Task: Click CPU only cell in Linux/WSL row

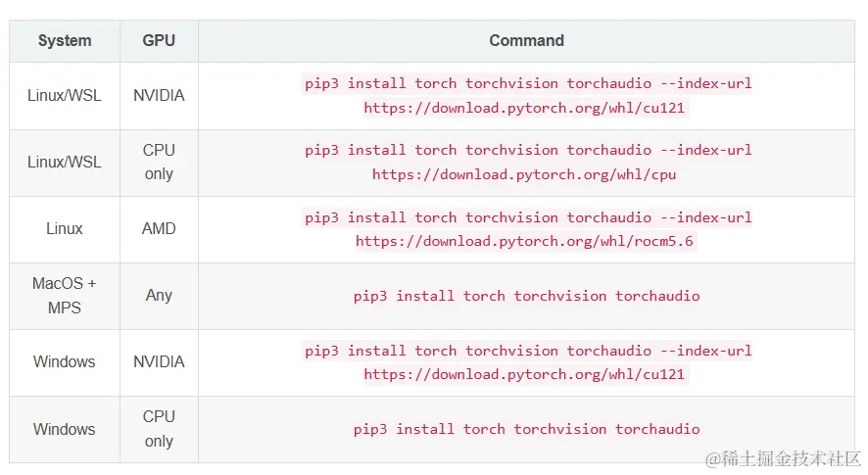Action: [x=159, y=163]
